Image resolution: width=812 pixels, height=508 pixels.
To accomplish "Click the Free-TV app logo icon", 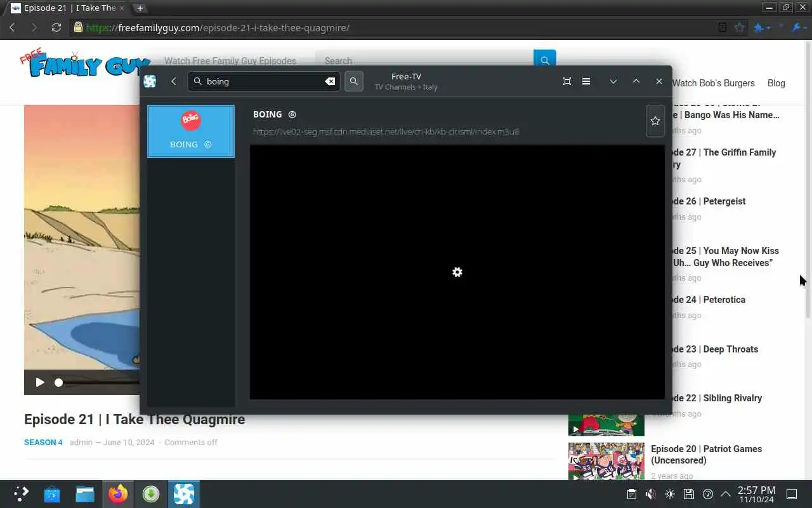I will pos(150,81).
